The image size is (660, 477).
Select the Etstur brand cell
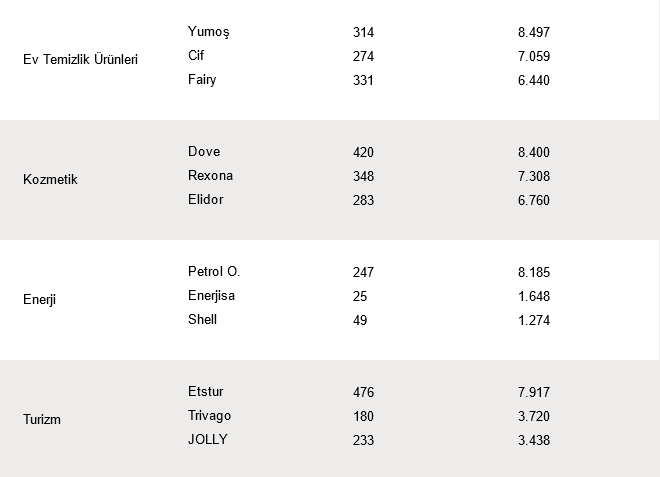click(x=207, y=392)
